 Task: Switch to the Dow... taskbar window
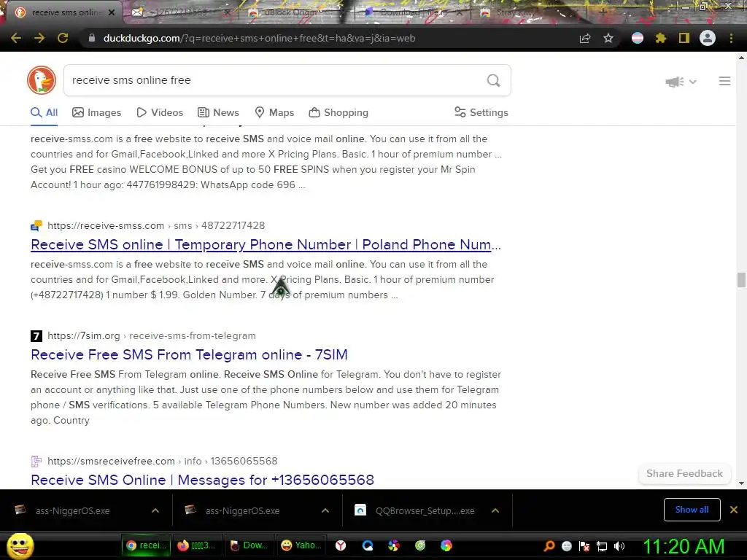coord(248,545)
